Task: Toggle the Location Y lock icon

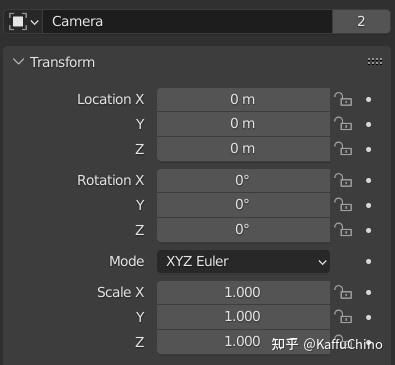Action: point(343,124)
